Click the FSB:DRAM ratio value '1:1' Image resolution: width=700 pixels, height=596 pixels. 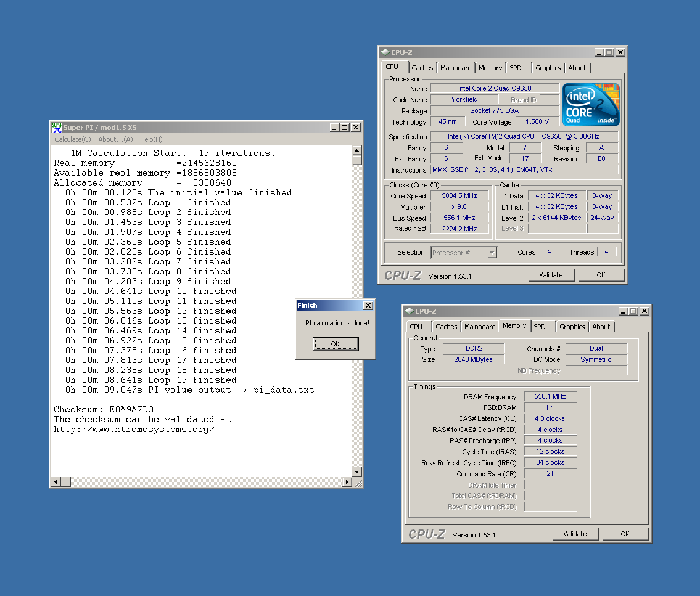551,408
